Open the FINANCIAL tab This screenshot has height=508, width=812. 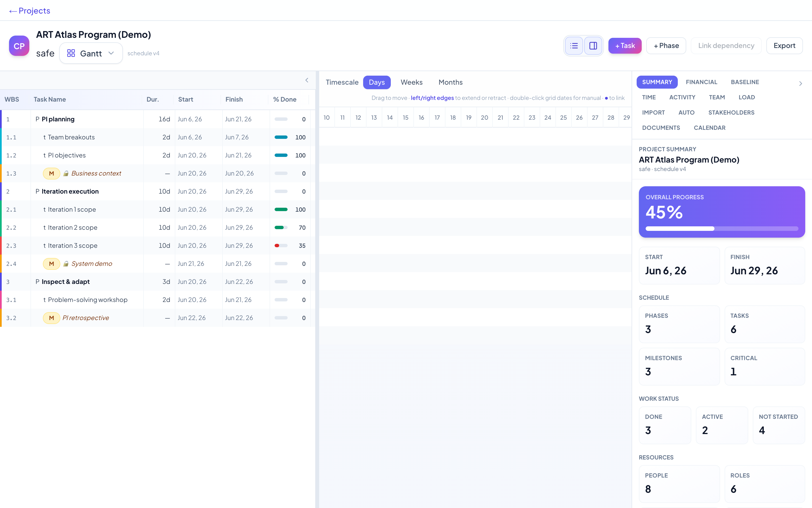(701, 82)
